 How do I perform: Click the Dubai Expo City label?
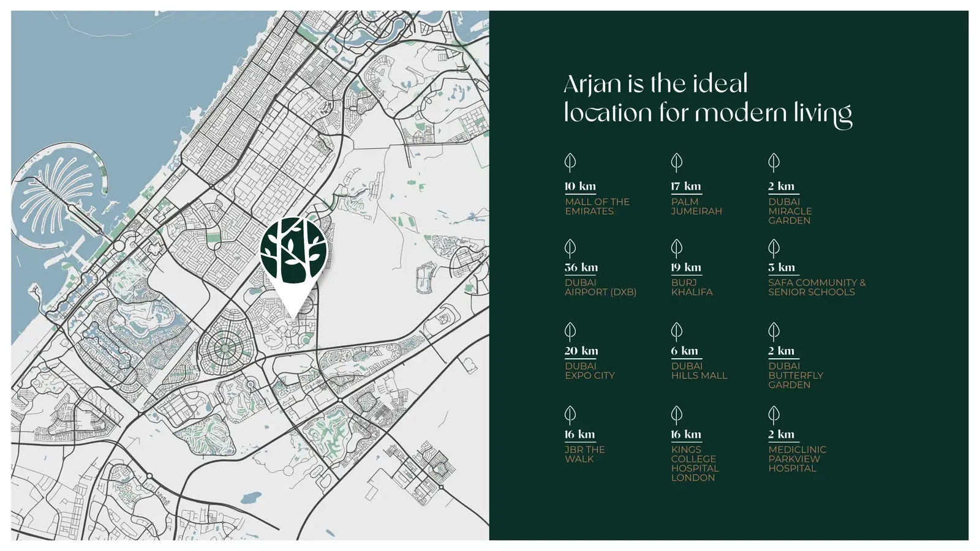coord(590,371)
